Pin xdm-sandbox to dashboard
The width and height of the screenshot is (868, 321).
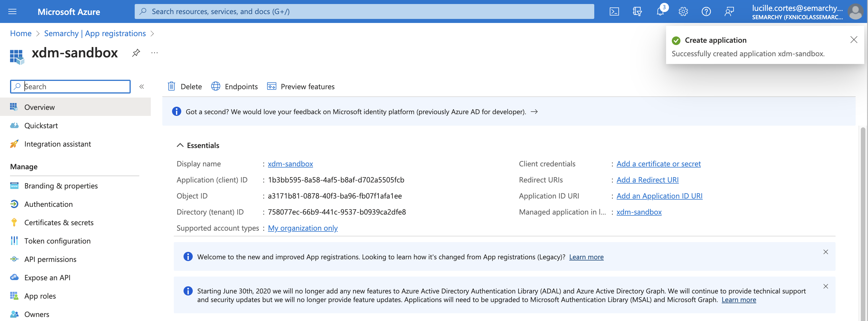click(x=136, y=53)
